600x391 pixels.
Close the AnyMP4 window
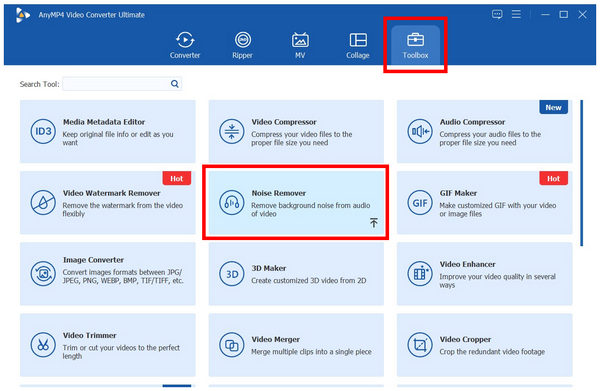point(582,15)
